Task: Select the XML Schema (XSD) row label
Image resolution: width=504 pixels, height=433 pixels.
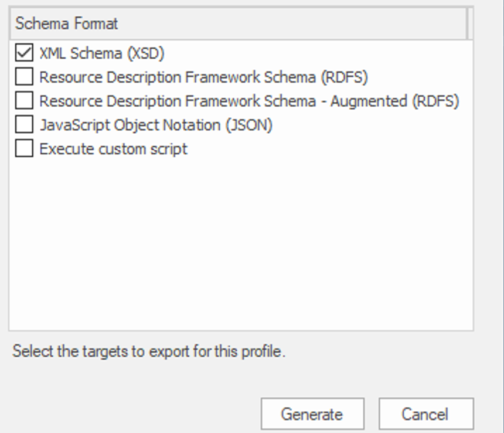Action: point(101,53)
